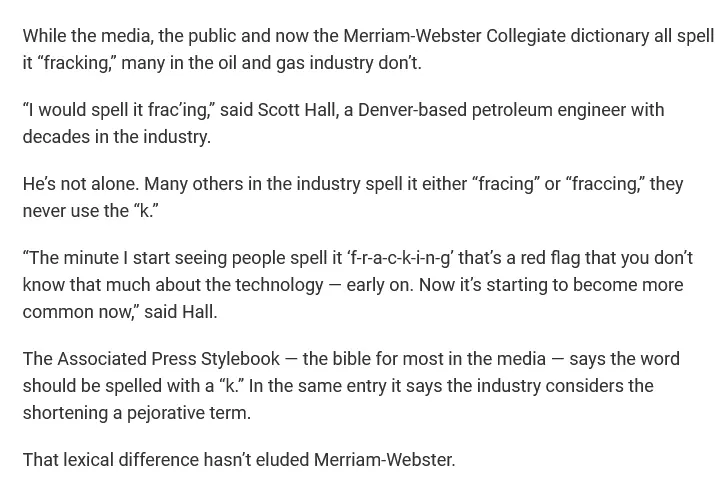The width and height of the screenshot is (728, 485).
Task: Click the spelling "frac'ing" in the quote
Action: coord(172,110)
